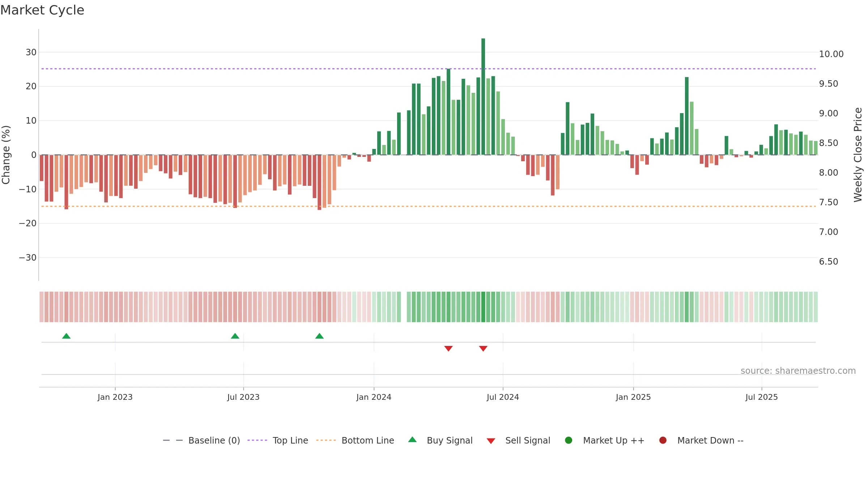Click the first green buy signal triangle

click(x=66, y=336)
